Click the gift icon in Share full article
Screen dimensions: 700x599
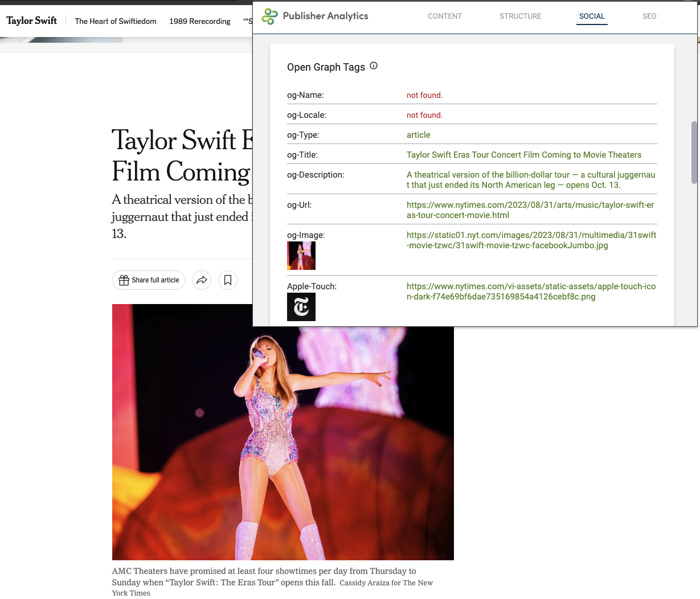point(124,280)
